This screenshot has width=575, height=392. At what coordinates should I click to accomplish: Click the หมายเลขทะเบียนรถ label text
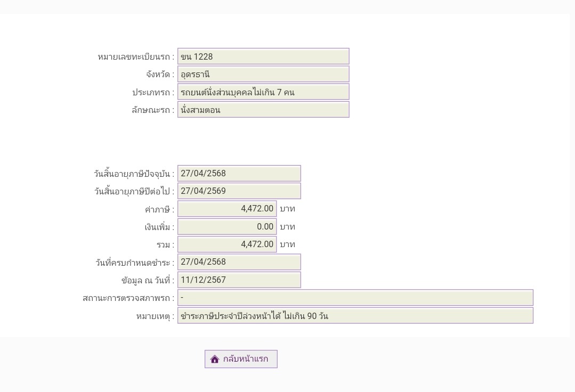pyautogui.click(x=135, y=57)
